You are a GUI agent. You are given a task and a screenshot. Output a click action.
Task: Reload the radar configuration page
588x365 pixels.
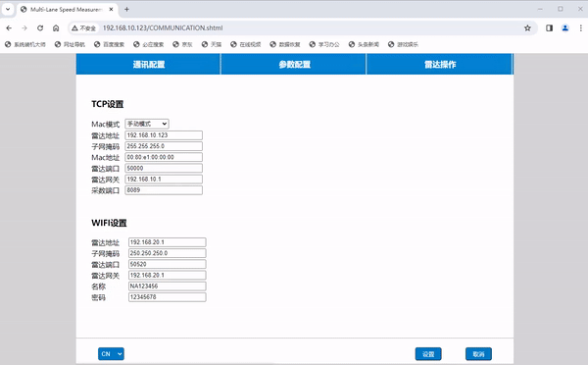(x=40, y=28)
